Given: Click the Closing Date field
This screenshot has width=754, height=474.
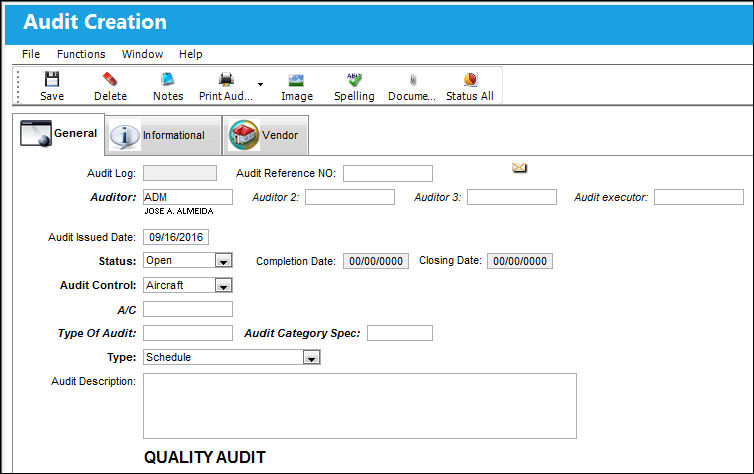Looking at the screenshot, I should click(x=520, y=261).
